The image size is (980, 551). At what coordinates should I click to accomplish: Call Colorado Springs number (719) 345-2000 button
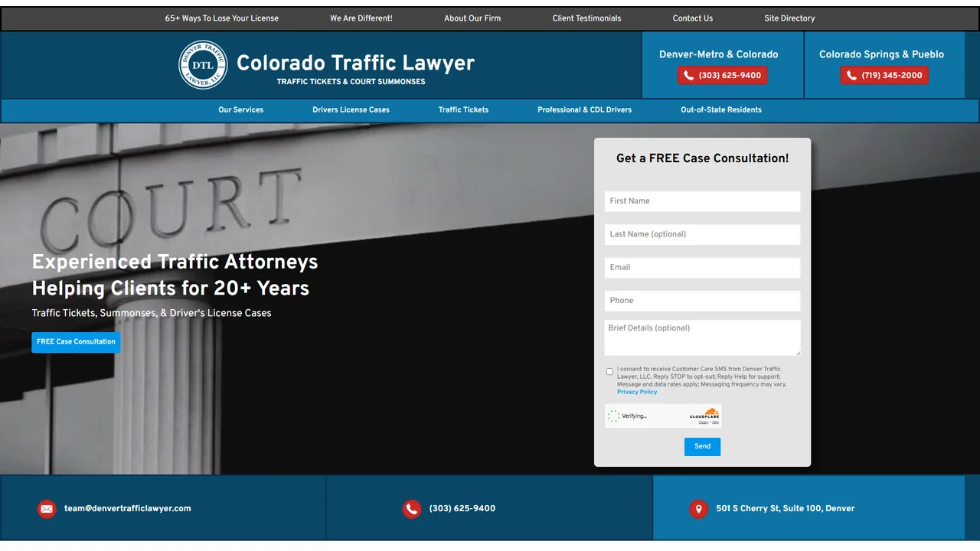[x=884, y=76]
